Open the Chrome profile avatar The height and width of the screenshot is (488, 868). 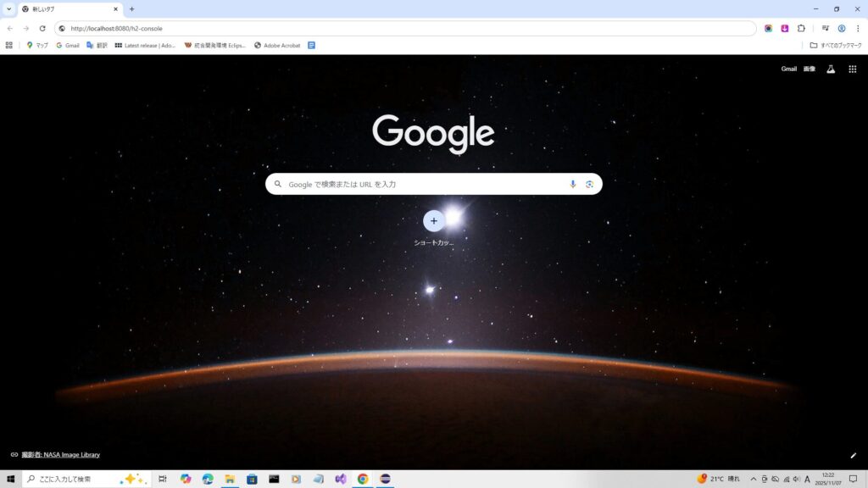coord(841,28)
